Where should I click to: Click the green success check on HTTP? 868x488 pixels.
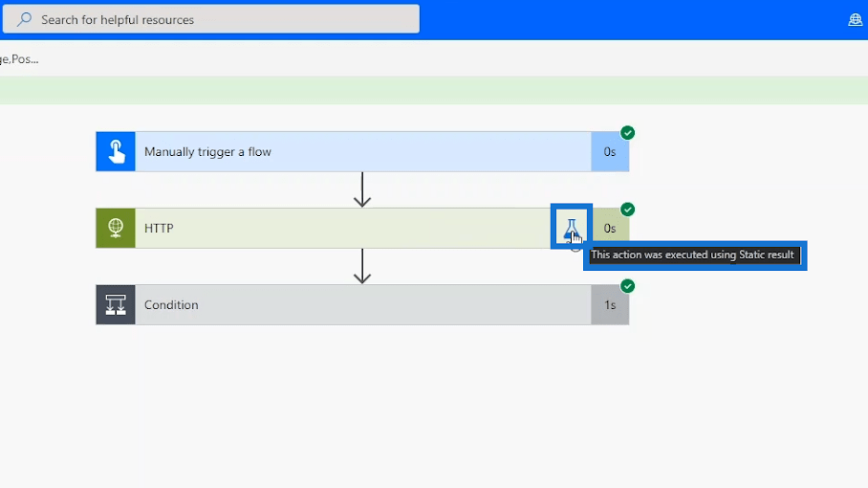tap(627, 210)
